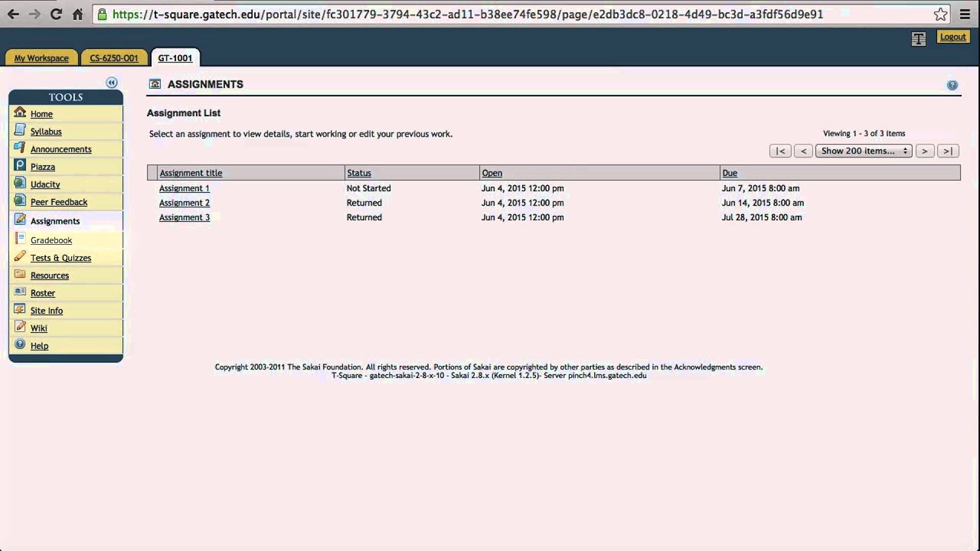This screenshot has width=980, height=551.
Task: Click the browser forward arrow
Action: click(x=34, y=14)
